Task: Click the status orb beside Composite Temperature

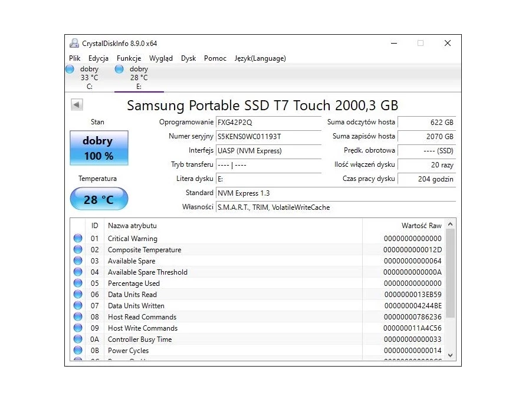Action: point(78,250)
